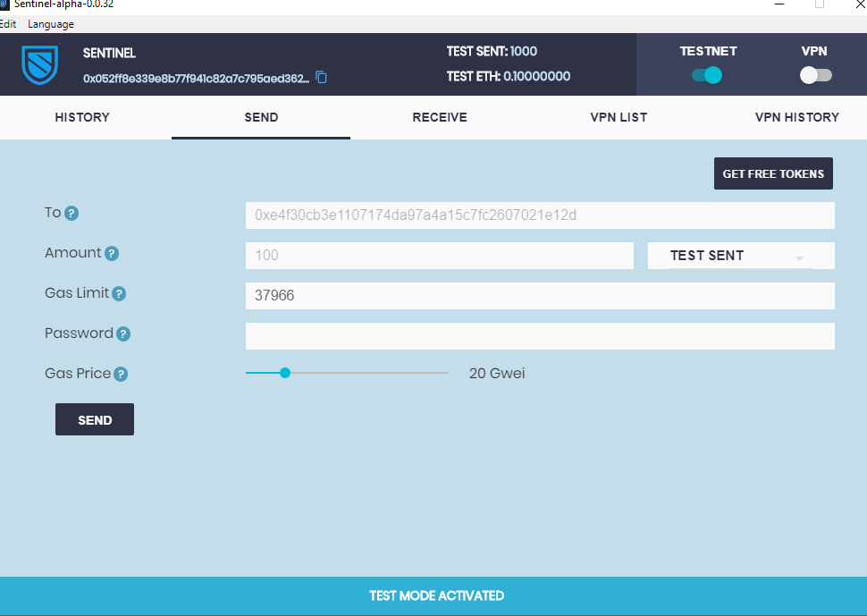Viewport: 867px width, 616px height.
Task: Go to the RECEIVE tab
Action: [x=440, y=117]
